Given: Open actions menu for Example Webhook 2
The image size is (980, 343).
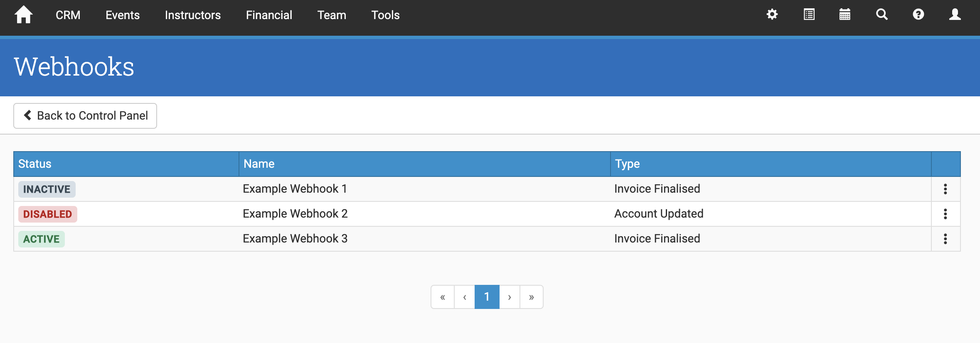Looking at the screenshot, I should pyautogui.click(x=945, y=214).
